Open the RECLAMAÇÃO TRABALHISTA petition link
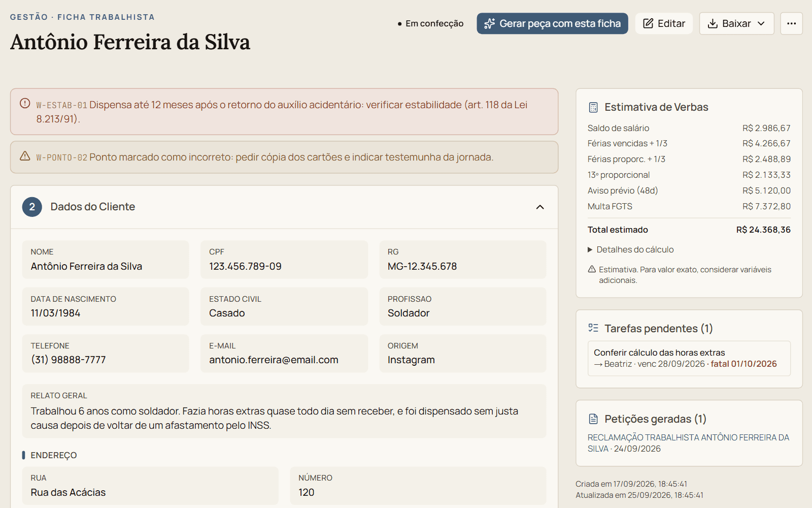The image size is (812, 508). click(x=689, y=443)
